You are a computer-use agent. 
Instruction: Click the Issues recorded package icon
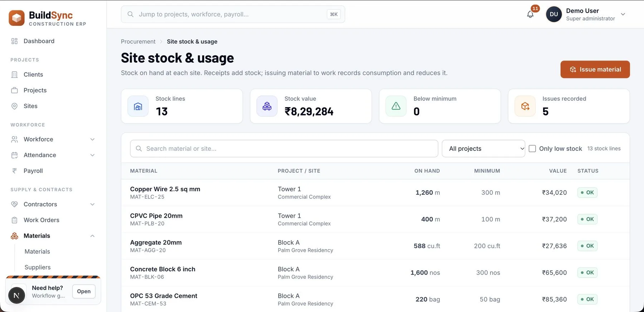point(525,106)
